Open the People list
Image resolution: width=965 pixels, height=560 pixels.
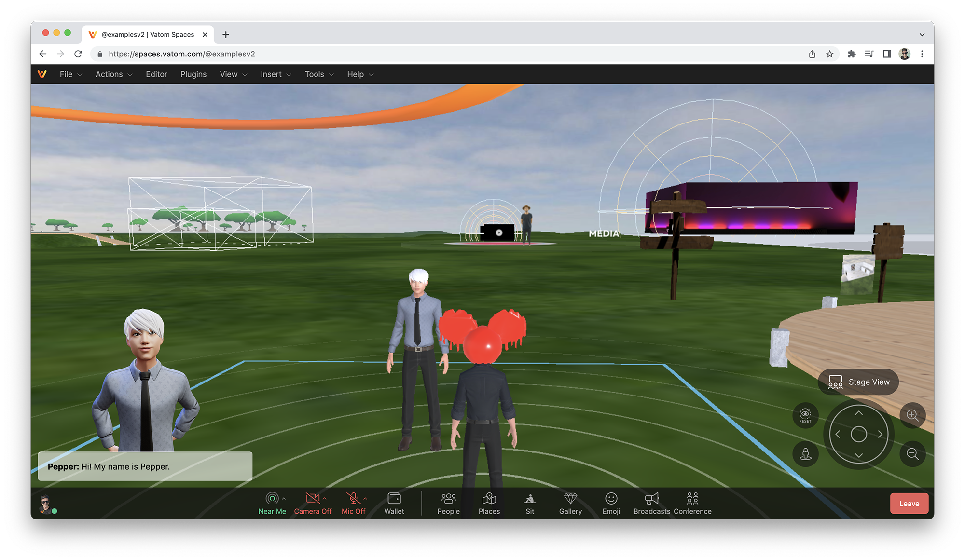click(x=448, y=503)
